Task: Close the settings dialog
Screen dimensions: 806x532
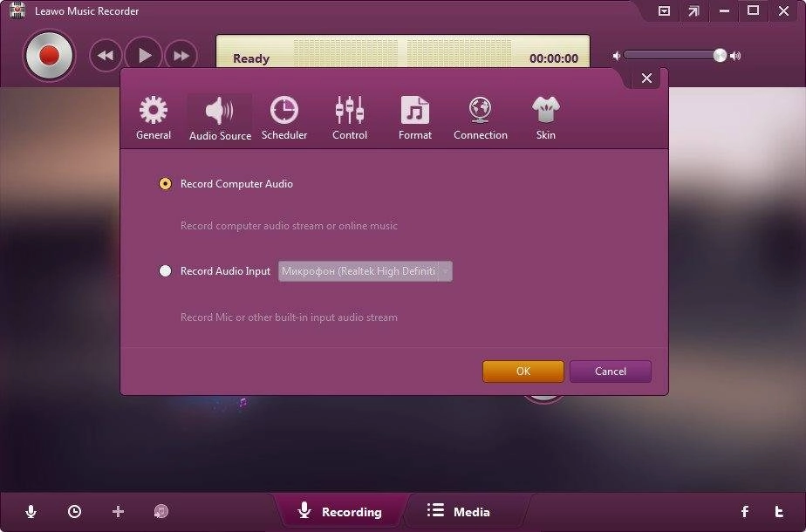Action: click(x=646, y=78)
